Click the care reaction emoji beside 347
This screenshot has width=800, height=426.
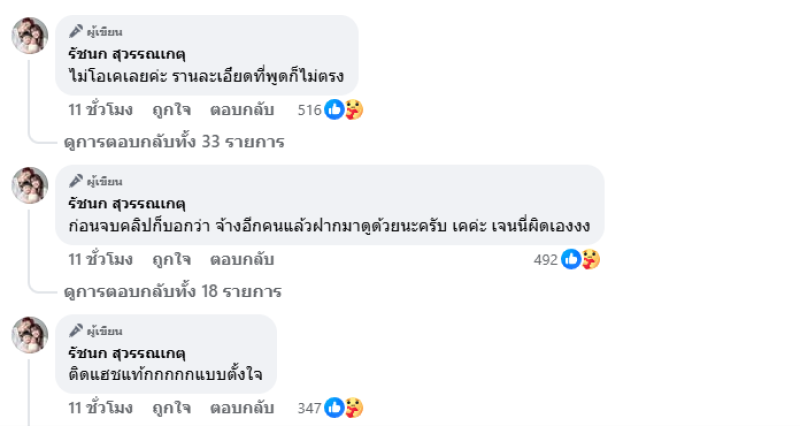[353, 408]
